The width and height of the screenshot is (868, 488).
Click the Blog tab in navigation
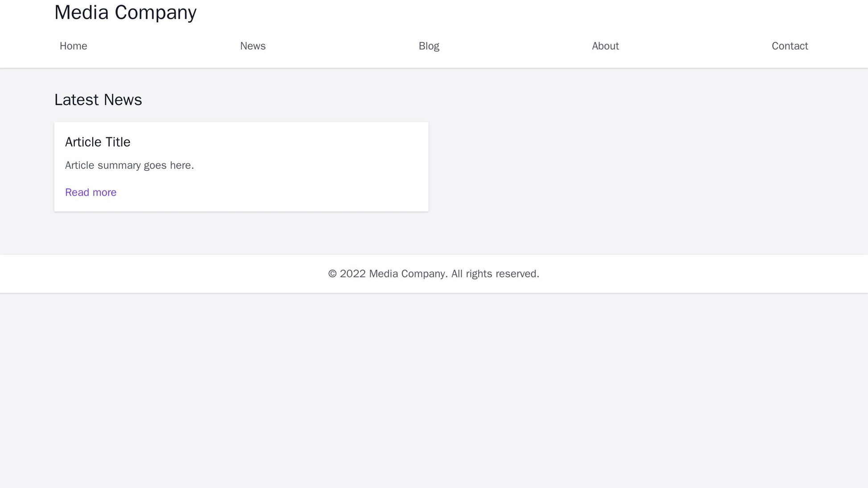(428, 46)
